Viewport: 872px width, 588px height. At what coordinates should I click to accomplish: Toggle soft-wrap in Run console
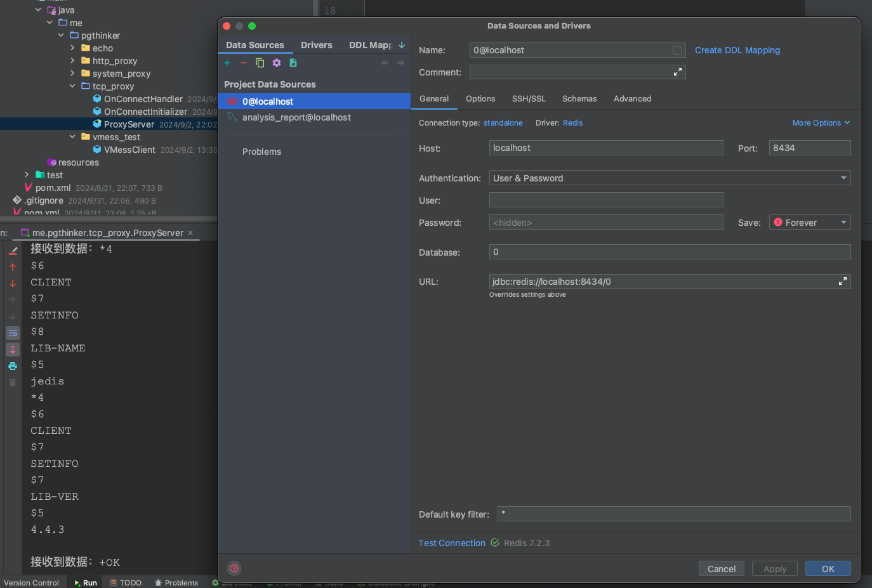click(13, 333)
